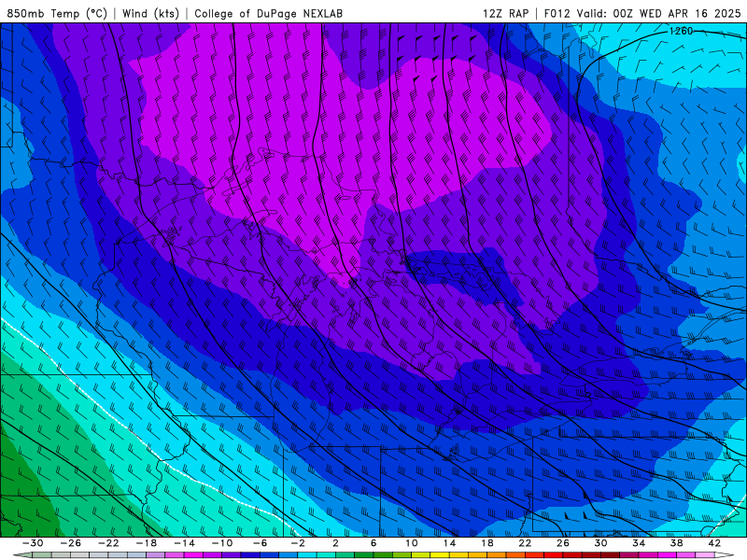Select the '−10' color scale label
The height and width of the screenshot is (560, 747).
click(222, 543)
